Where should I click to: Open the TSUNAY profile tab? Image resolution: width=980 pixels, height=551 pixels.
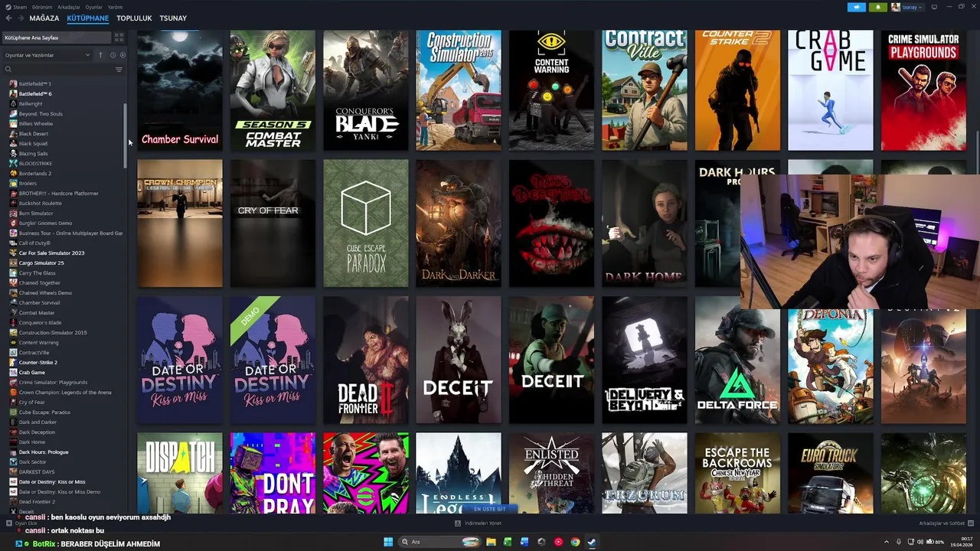point(173,18)
